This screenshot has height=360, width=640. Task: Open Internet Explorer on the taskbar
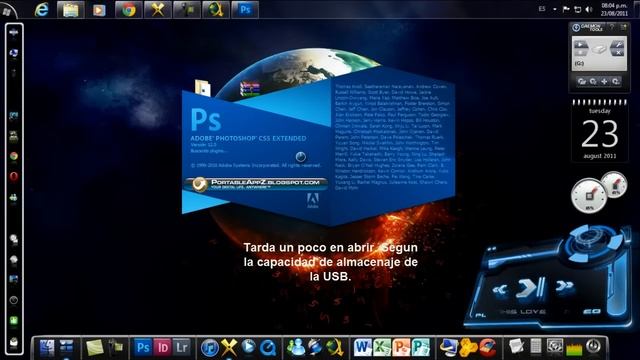pyautogui.click(x=42, y=9)
